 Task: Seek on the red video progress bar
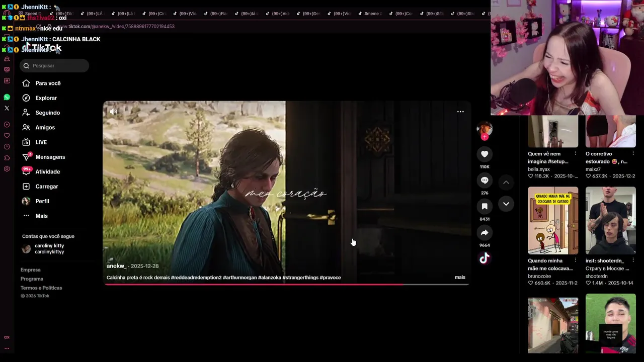(287, 284)
